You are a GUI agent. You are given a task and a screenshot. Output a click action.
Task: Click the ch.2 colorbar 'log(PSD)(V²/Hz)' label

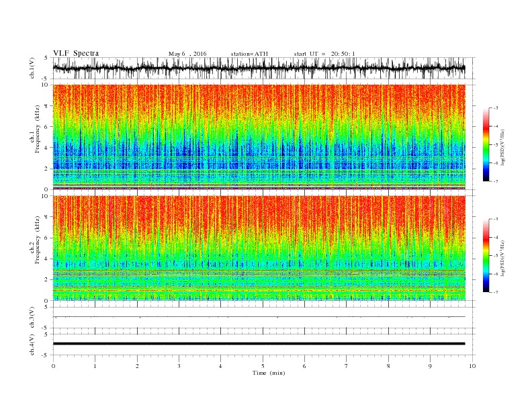[x=502, y=258]
